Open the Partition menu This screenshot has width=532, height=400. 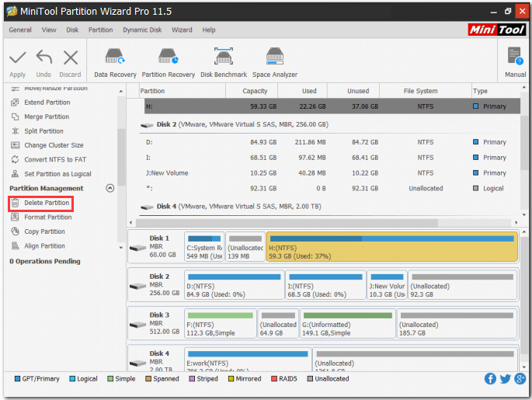[x=100, y=30]
